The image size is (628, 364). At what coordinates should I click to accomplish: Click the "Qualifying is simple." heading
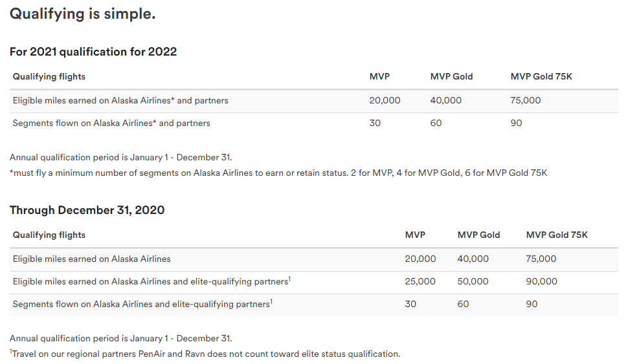[82, 14]
